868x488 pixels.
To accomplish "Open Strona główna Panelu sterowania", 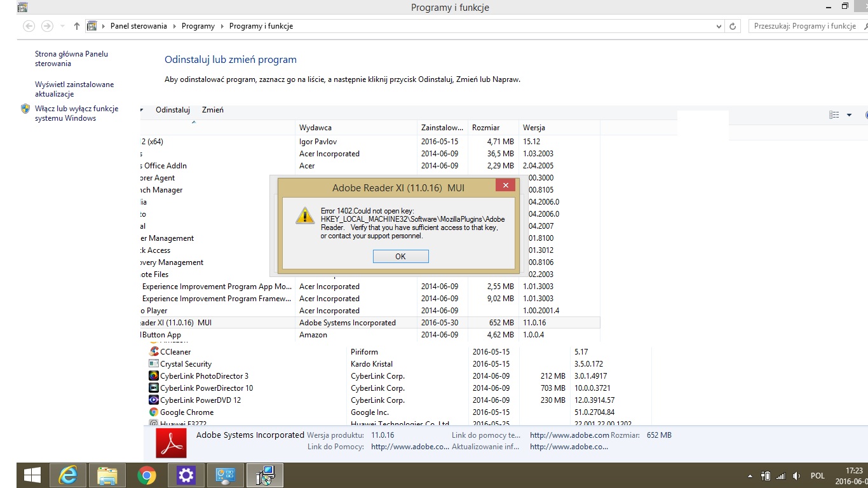I will 71,58.
